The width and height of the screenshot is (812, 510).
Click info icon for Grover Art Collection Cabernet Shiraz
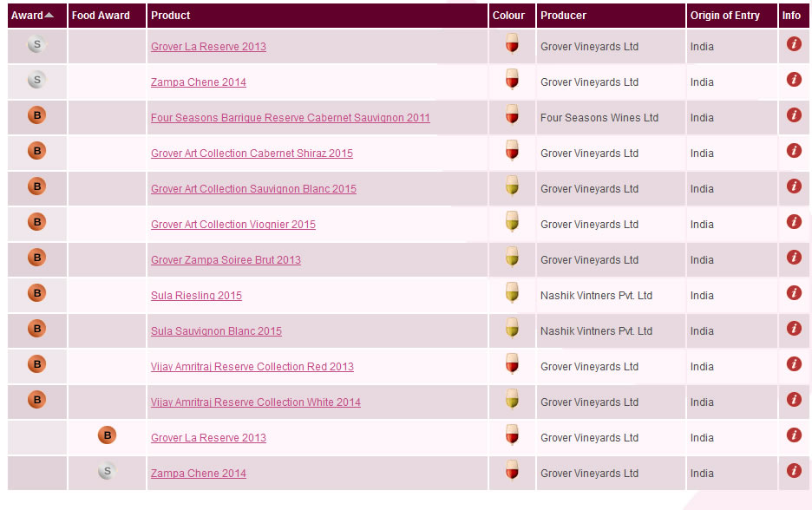pos(794,150)
